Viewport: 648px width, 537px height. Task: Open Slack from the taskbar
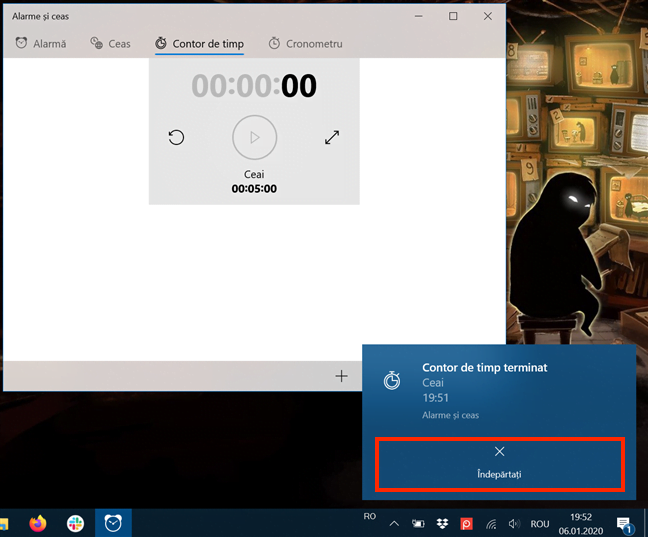75,523
